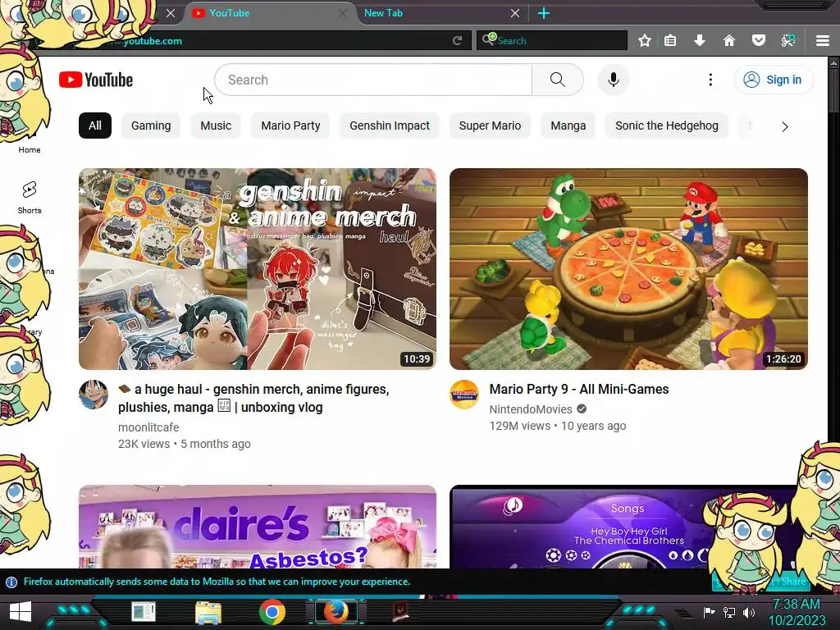The image size is (840, 630).
Task: Show bookmarks list icon
Action: click(x=670, y=41)
